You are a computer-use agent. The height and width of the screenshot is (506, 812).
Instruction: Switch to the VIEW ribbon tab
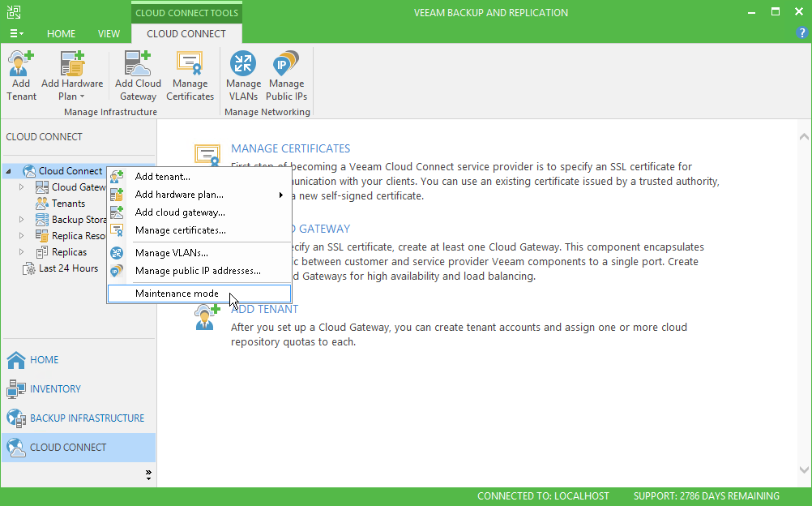109,34
